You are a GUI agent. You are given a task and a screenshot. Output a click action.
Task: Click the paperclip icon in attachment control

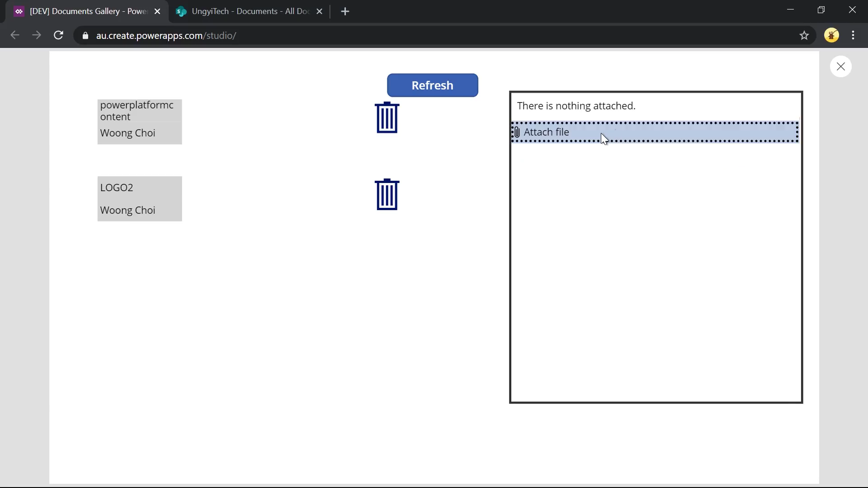point(517,132)
